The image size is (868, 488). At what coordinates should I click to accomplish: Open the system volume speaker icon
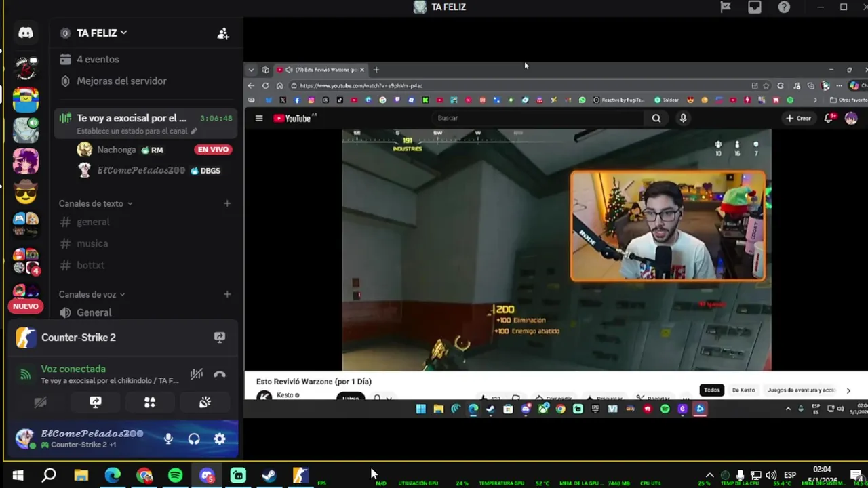point(771,476)
